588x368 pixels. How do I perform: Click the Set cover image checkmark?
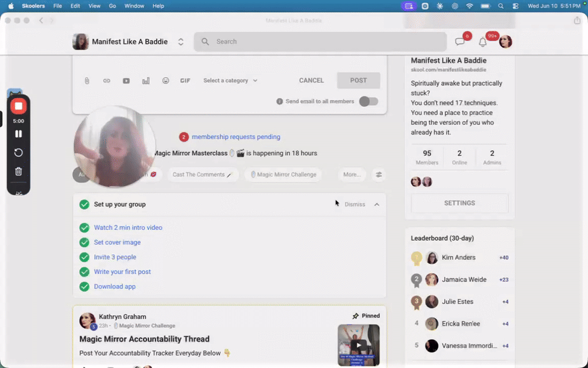[x=84, y=242]
